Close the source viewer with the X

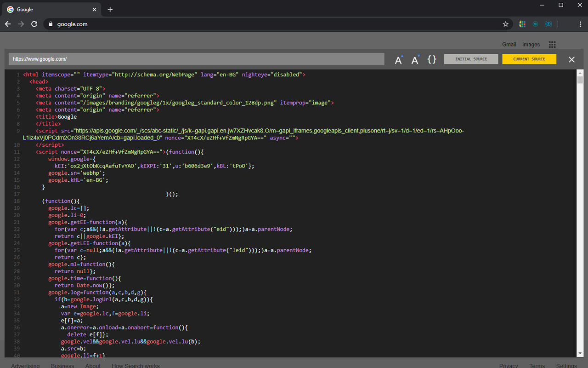tap(571, 59)
